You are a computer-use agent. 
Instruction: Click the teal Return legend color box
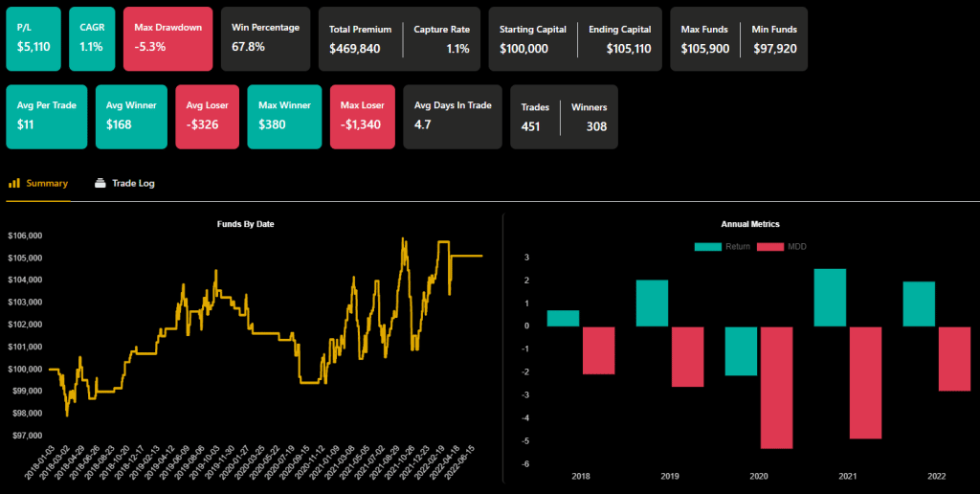[708, 246]
